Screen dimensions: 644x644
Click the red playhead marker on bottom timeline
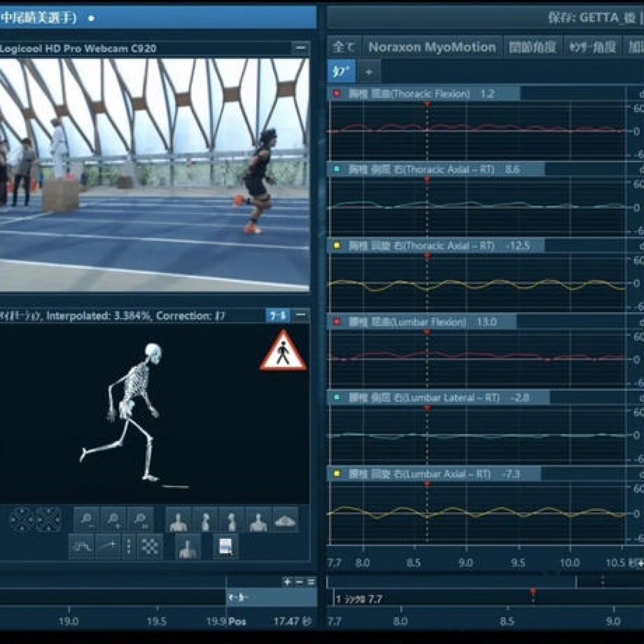click(x=533, y=592)
